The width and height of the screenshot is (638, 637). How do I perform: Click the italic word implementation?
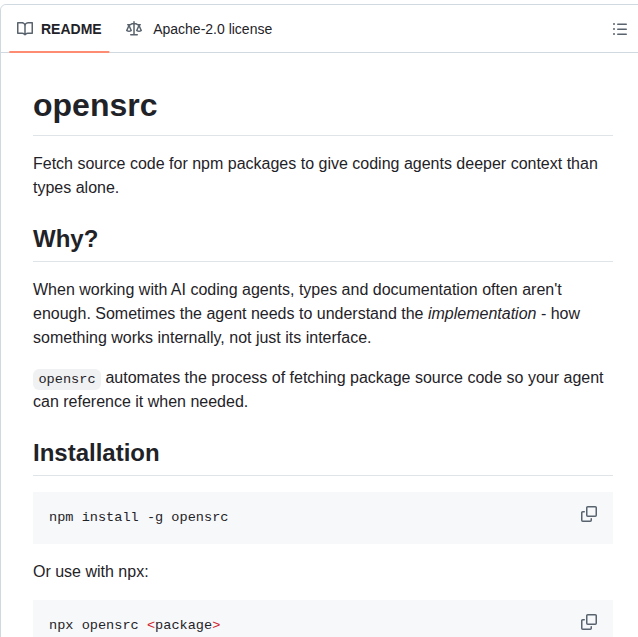[x=482, y=314]
